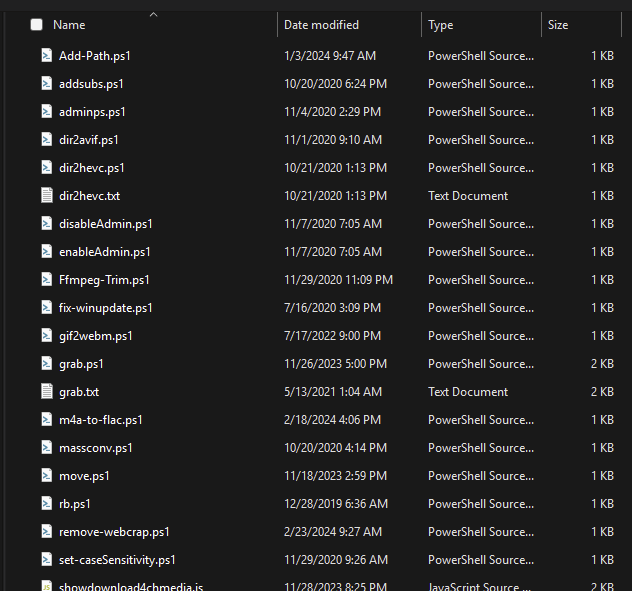Select the file name enableAdmin.ps1
This screenshot has width=632, height=591.
click(x=104, y=252)
